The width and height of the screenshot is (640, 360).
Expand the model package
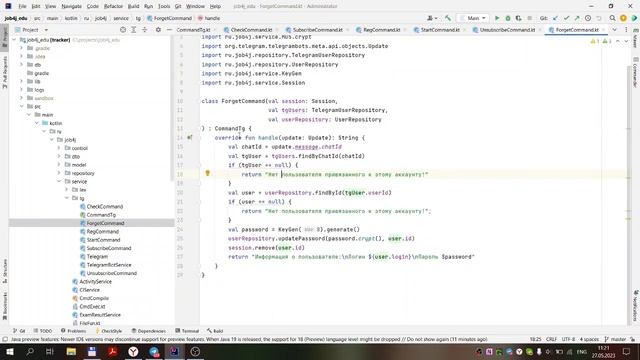[59, 164]
